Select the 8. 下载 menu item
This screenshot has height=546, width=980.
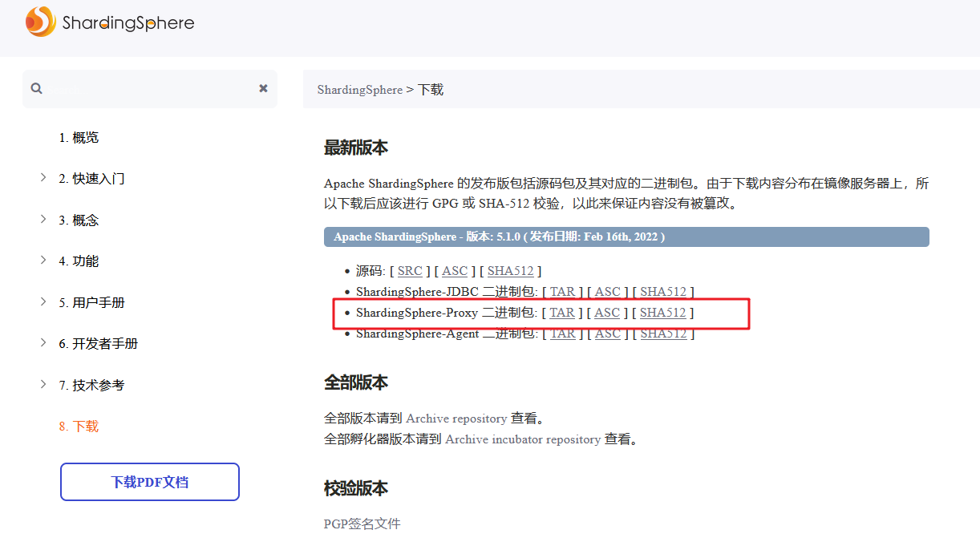click(79, 427)
